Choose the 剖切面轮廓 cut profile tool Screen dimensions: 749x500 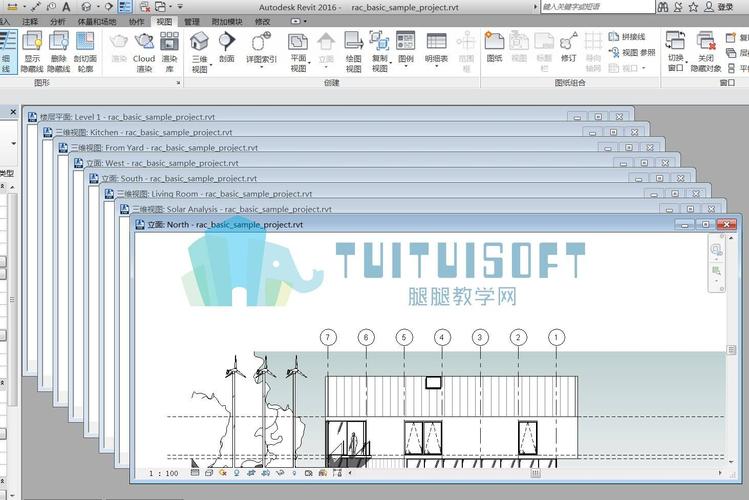[85, 52]
